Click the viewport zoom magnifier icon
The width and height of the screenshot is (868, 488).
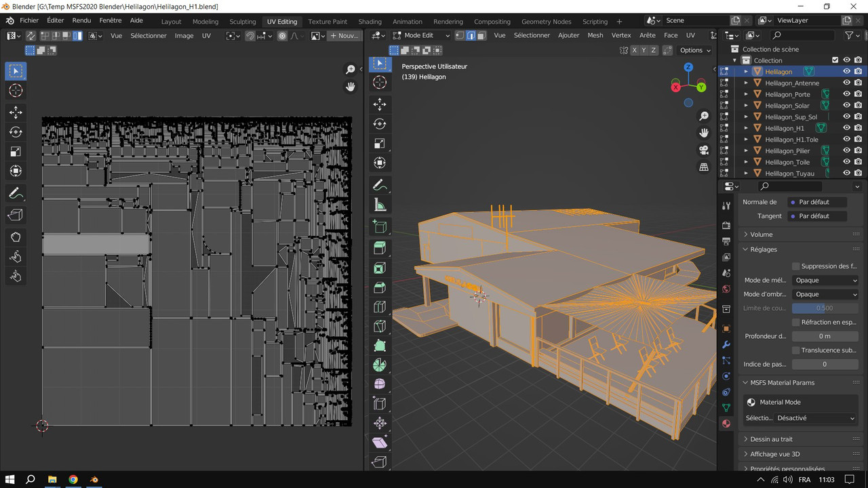click(x=704, y=117)
